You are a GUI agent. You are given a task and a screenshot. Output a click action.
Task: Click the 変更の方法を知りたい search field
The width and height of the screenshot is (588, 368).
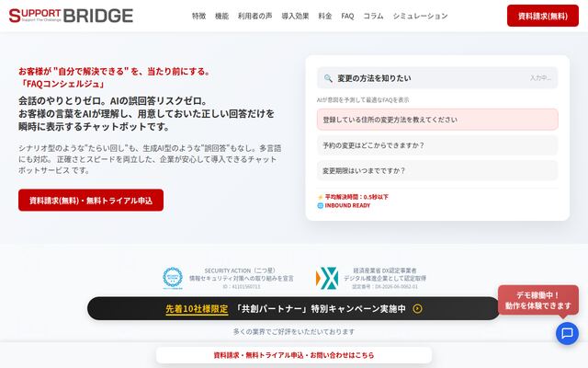[437, 78]
